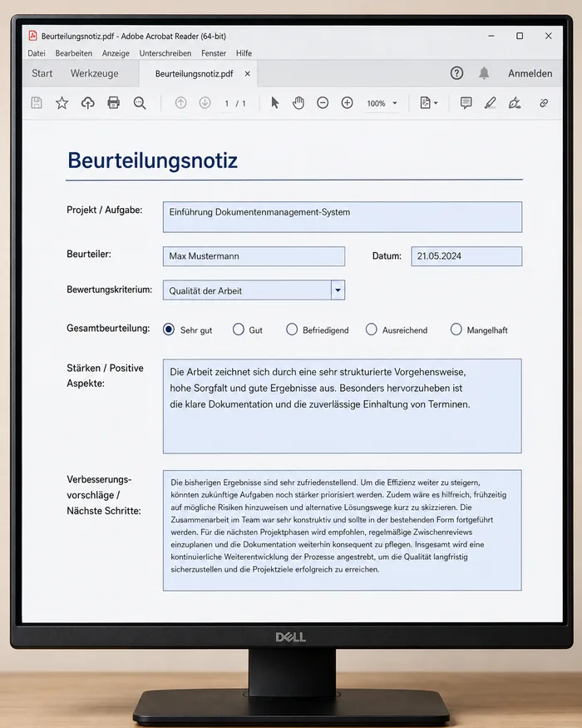Click the share link icon
Screen dimensions: 582x728
(x=544, y=103)
